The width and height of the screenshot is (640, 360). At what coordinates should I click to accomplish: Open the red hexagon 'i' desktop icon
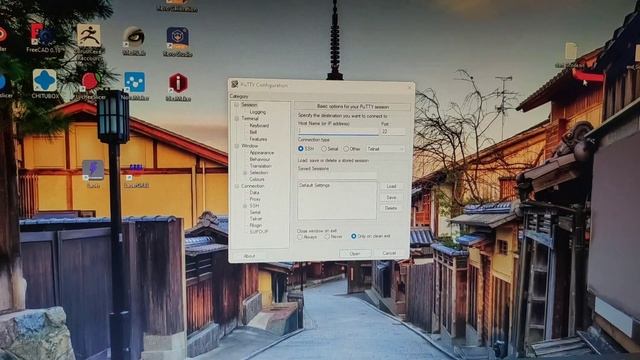tap(178, 86)
